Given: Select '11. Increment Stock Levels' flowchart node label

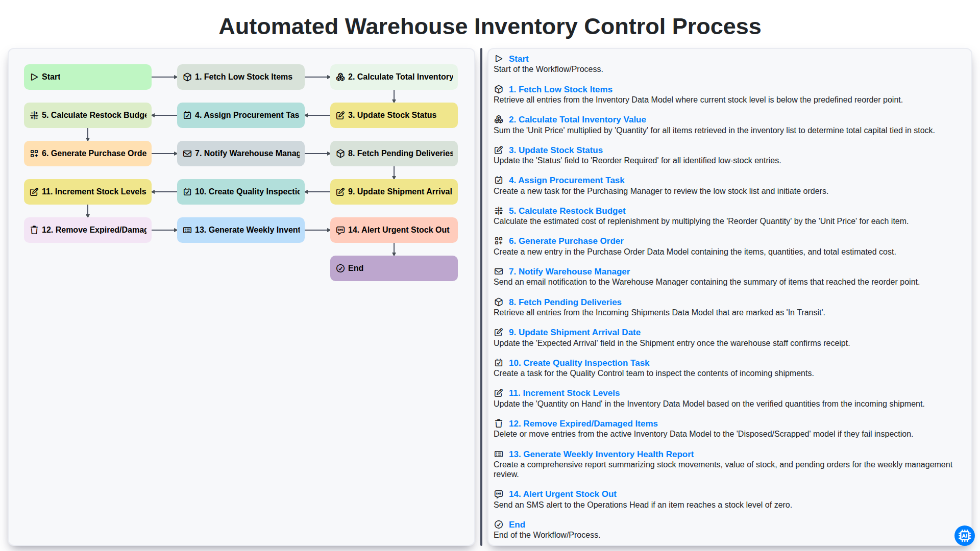Looking at the screenshot, I should click(94, 192).
